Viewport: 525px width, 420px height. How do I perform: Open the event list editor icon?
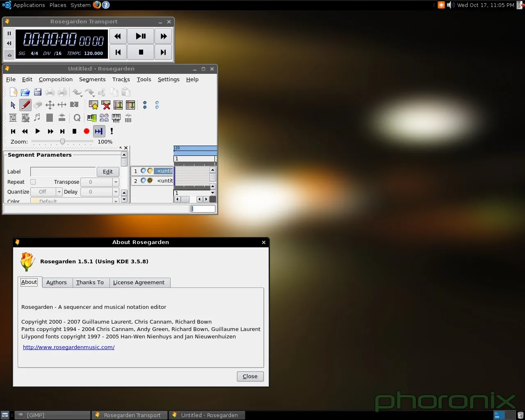pos(50,118)
